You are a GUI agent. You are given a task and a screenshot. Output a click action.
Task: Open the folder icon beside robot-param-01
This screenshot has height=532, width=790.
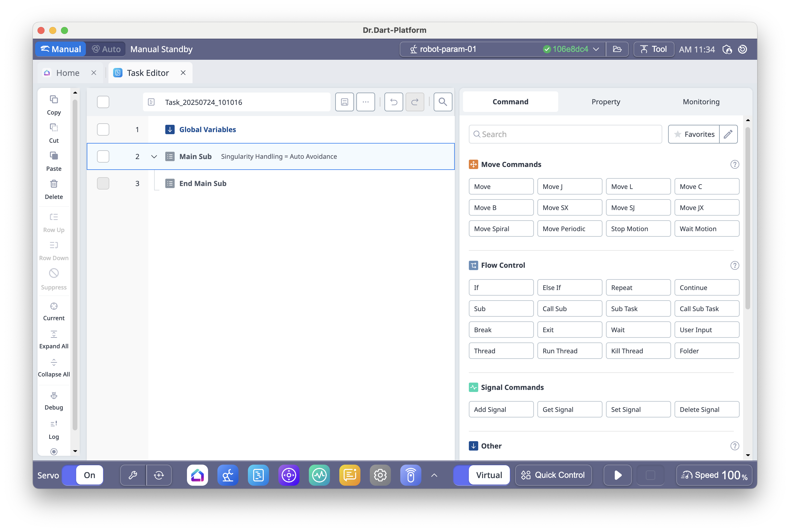[617, 49]
